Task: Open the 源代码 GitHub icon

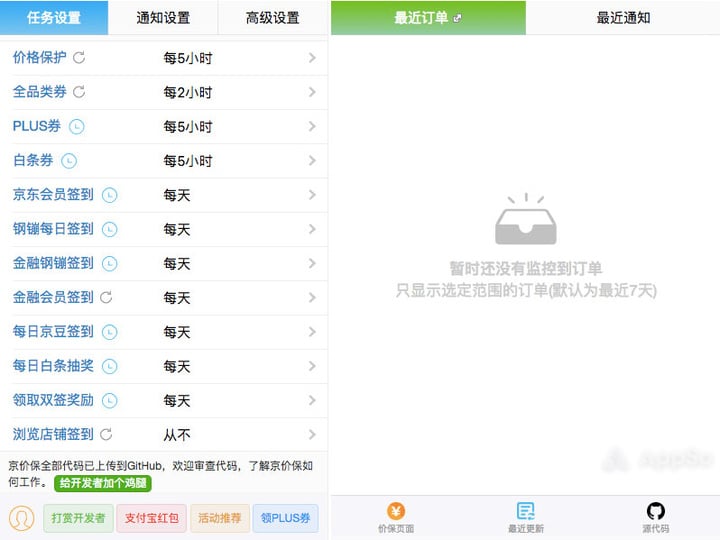Action: pyautogui.click(x=656, y=511)
